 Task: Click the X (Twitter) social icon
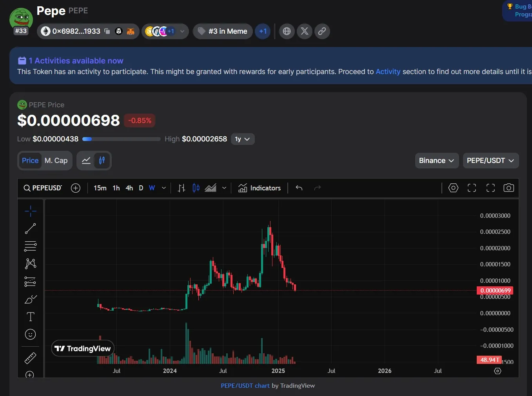(305, 31)
